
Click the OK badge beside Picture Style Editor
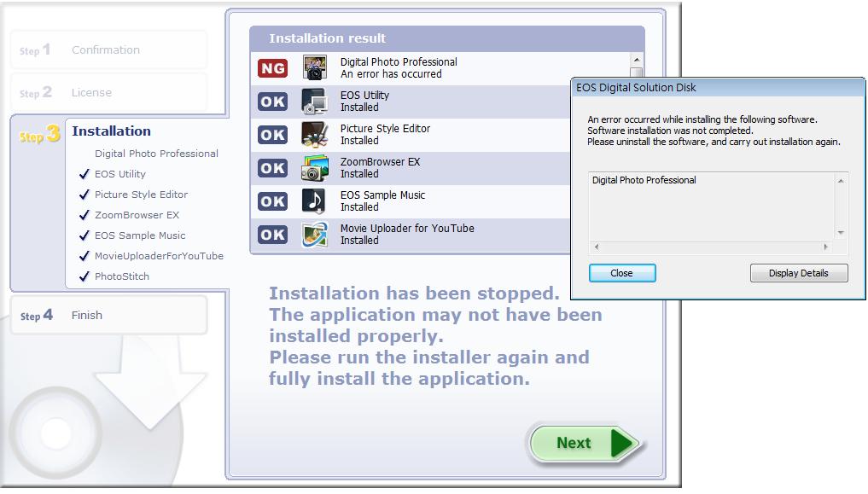tap(272, 135)
